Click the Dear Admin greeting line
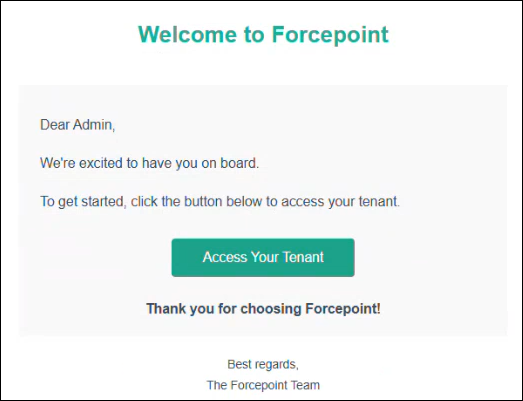The width and height of the screenshot is (523, 401). (77, 125)
